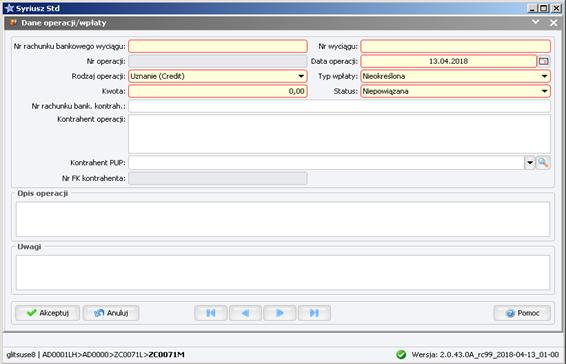Image resolution: width=566 pixels, height=364 pixels.
Task: Open the Typ wpłaty dropdown
Action: click(x=544, y=76)
